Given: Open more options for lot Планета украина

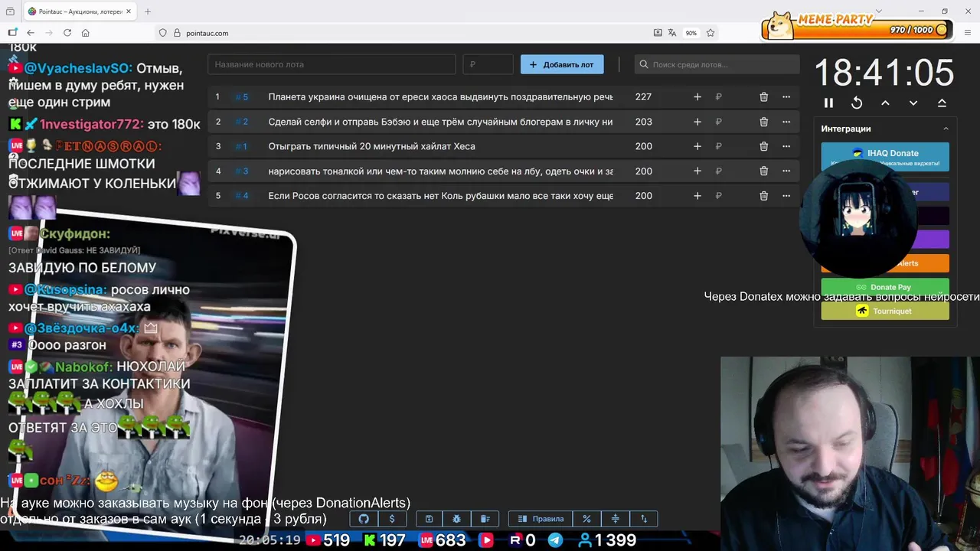Looking at the screenshot, I should pyautogui.click(x=786, y=97).
